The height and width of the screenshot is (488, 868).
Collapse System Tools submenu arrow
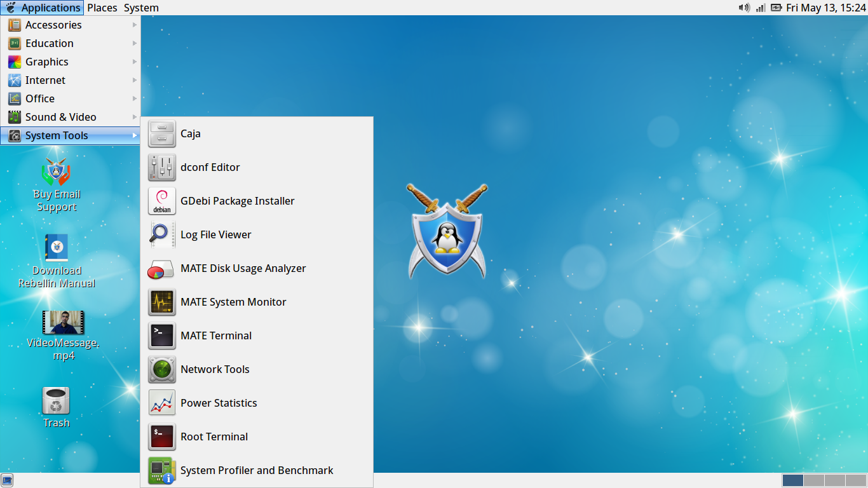click(135, 136)
